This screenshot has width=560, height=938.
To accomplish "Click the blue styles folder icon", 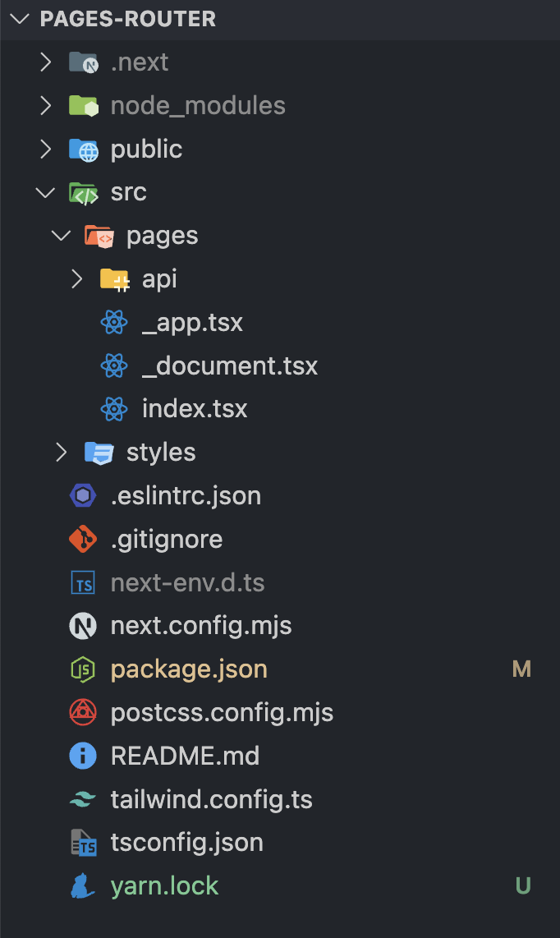I will 99,453.
